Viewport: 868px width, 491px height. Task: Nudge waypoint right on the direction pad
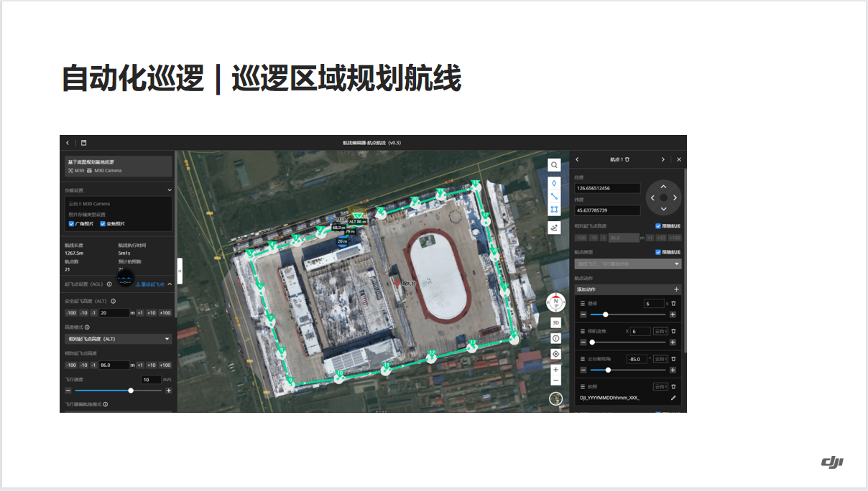pyautogui.click(x=675, y=197)
